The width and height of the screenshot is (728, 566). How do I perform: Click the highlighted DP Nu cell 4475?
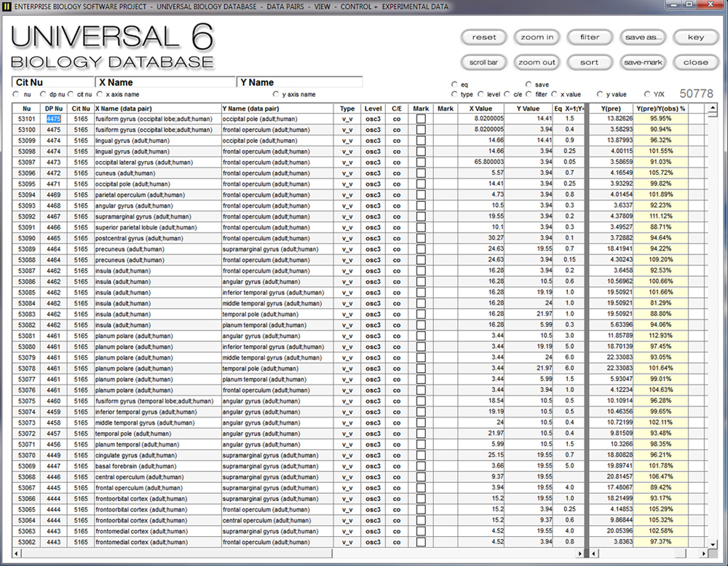(54, 119)
